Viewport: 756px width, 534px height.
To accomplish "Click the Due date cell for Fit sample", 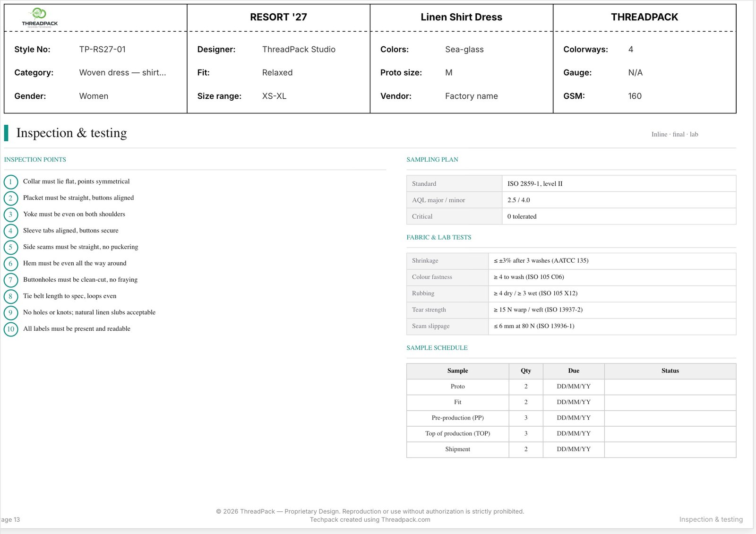I will [x=574, y=402].
